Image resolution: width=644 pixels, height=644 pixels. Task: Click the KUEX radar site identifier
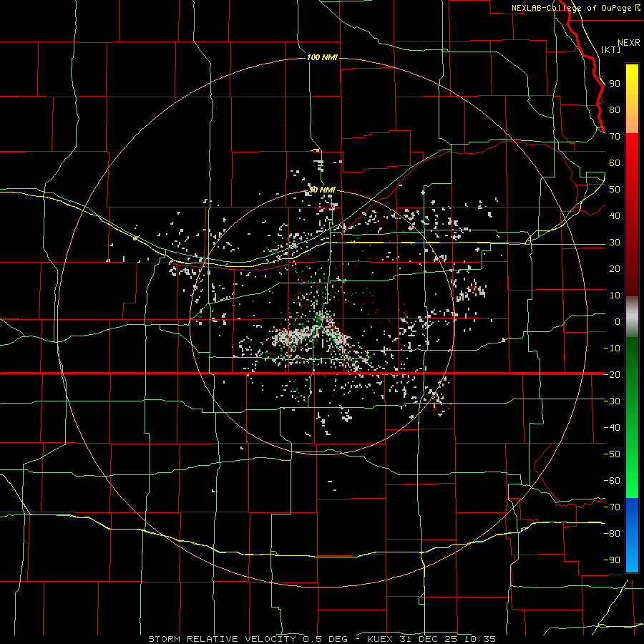[380, 639]
